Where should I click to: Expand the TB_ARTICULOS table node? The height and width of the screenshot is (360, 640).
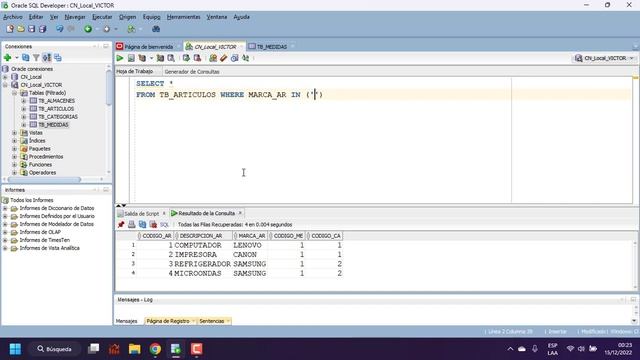pyautogui.click(x=24, y=109)
